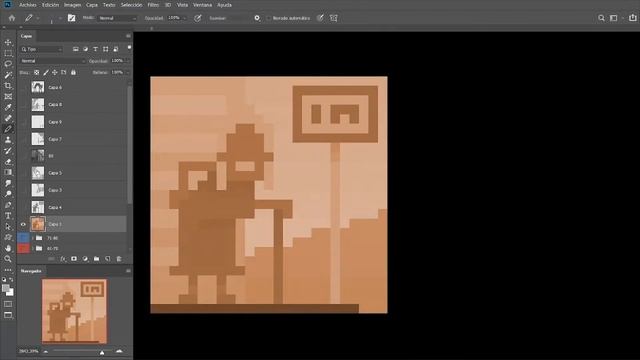Toggle lock image pixels brush icon
Screen dimensions: 640x360
(x=46, y=72)
